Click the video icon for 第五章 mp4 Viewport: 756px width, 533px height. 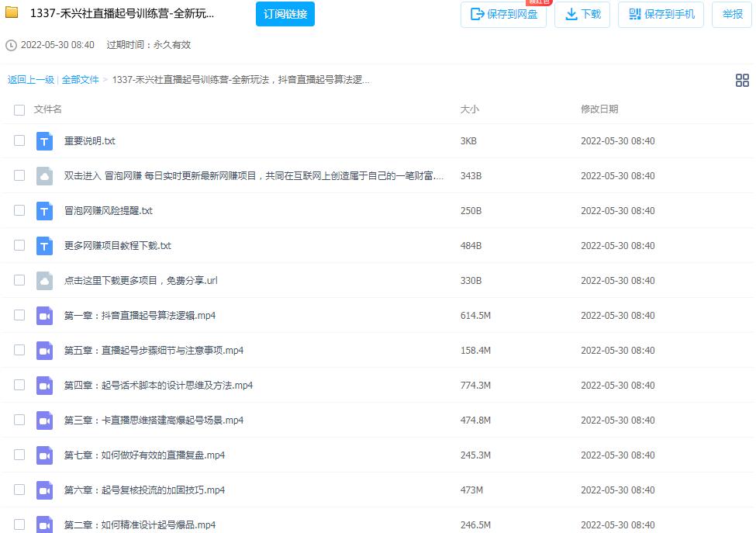click(x=44, y=351)
